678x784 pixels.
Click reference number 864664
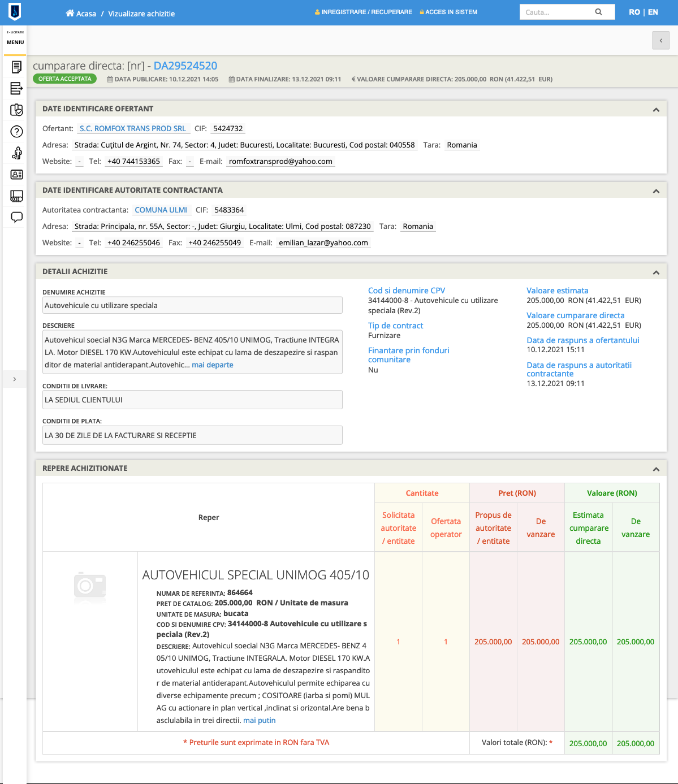click(x=240, y=592)
